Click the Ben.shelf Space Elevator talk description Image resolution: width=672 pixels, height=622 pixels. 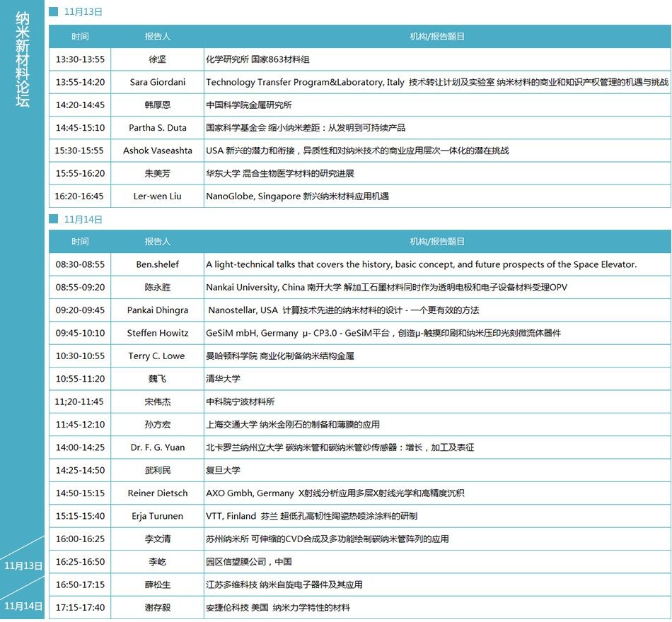click(421, 264)
